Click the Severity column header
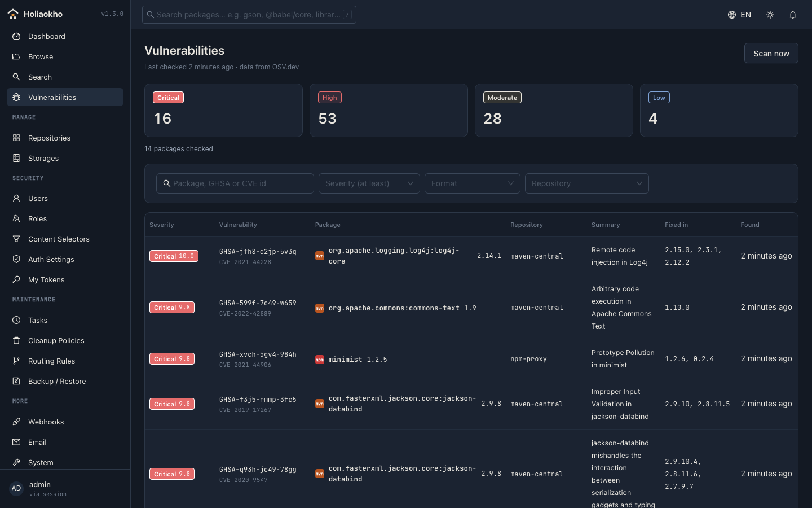The width and height of the screenshot is (812, 508). [162, 225]
